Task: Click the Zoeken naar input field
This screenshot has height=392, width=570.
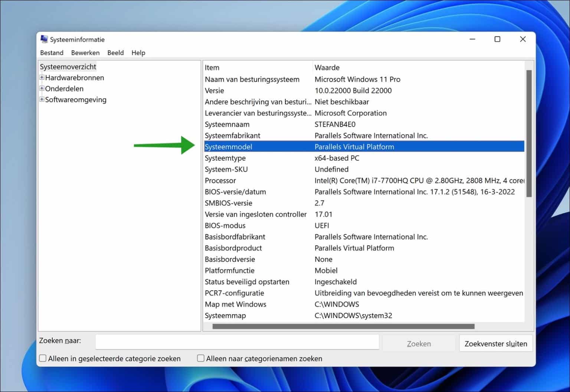Action: point(237,342)
